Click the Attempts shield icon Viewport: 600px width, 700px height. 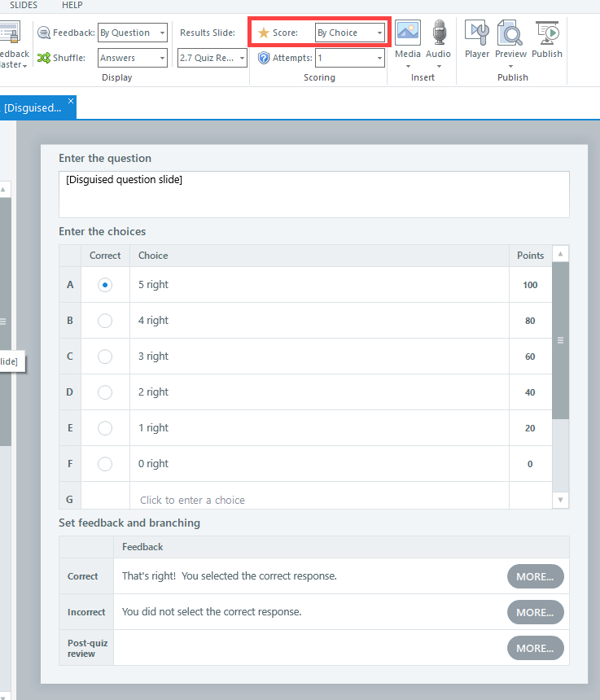tap(264, 58)
